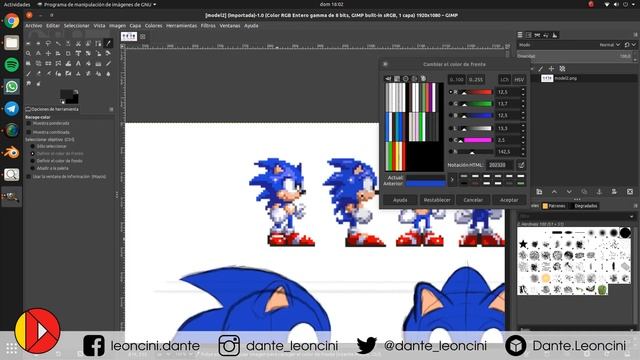Viewport: 640px width, 360px height.
Task: Toggle lock pixels brush icon
Action: 540,69
